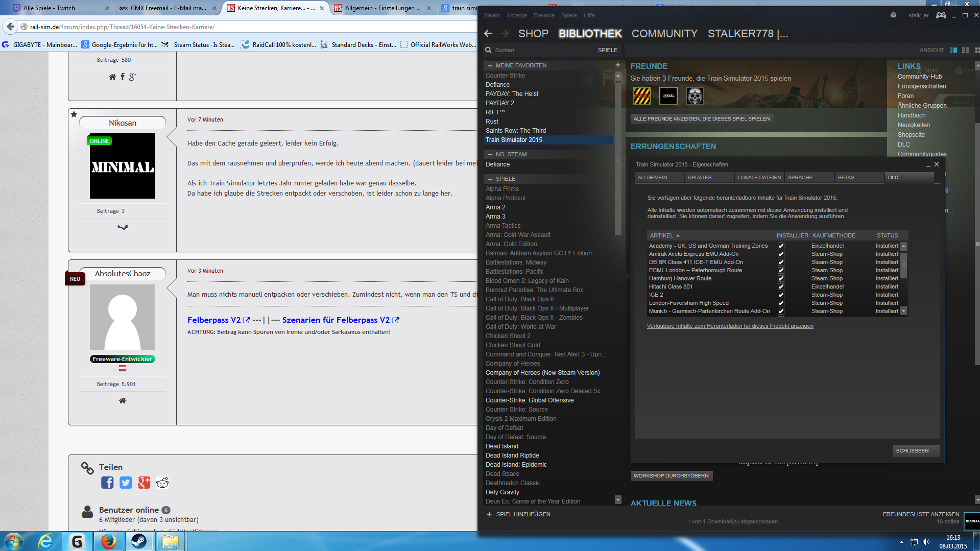
Task: Switch to the Allgemein tab
Action: [659, 177]
